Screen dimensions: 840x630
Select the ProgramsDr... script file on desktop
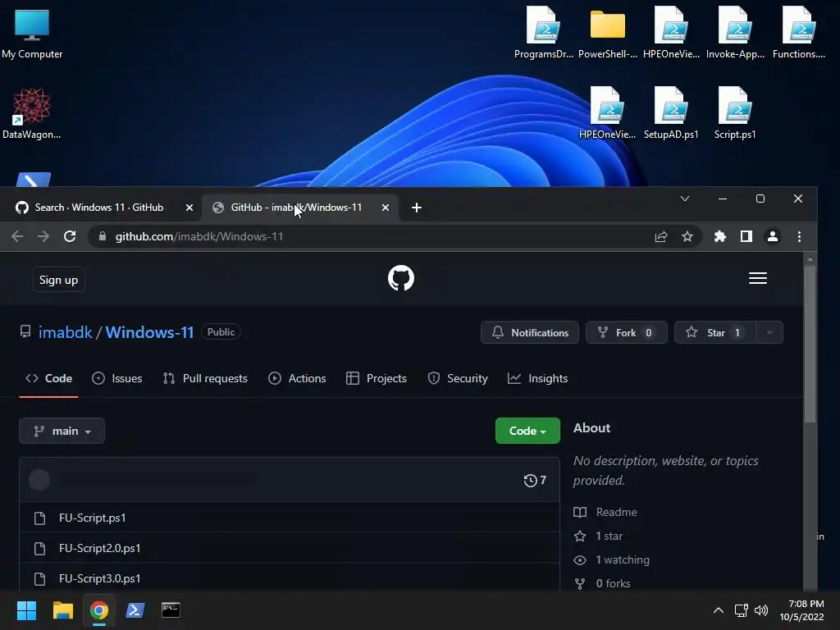tap(544, 33)
